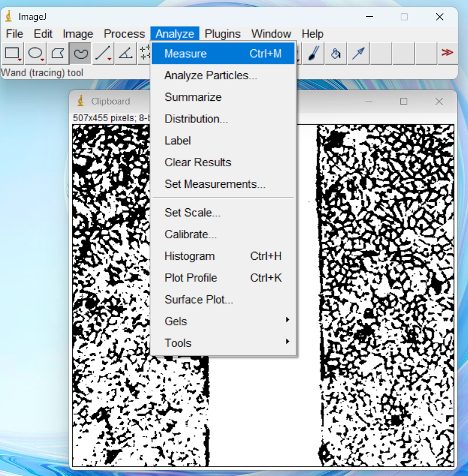This screenshot has height=476, width=468.
Task: Open Set Measurements... dialog
Action: [x=223, y=184]
